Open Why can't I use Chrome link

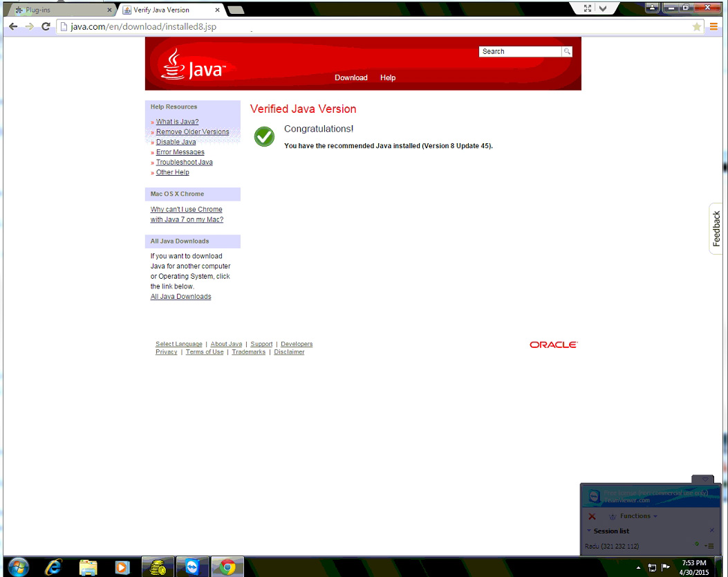(x=187, y=214)
